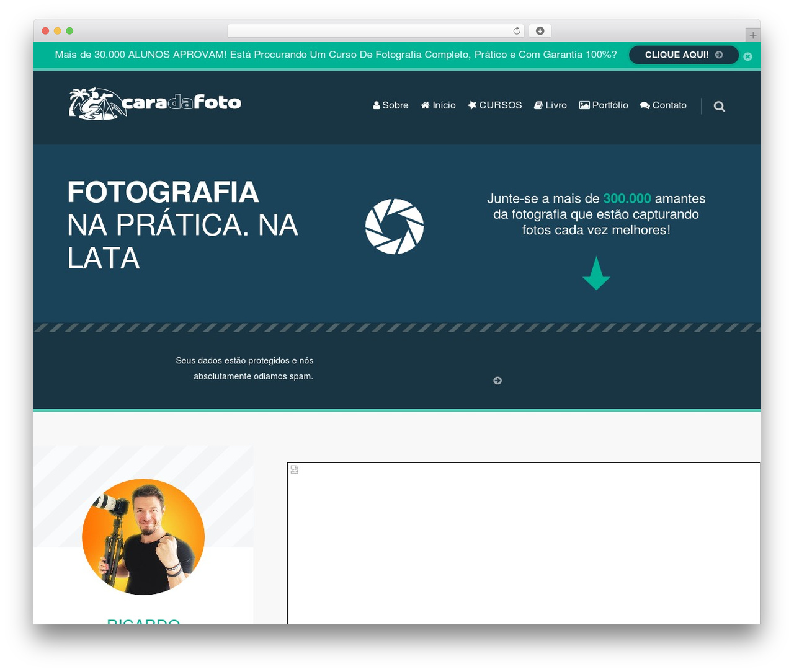
Task: Dismiss the green promo bar with X icon
Action: point(747,56)
